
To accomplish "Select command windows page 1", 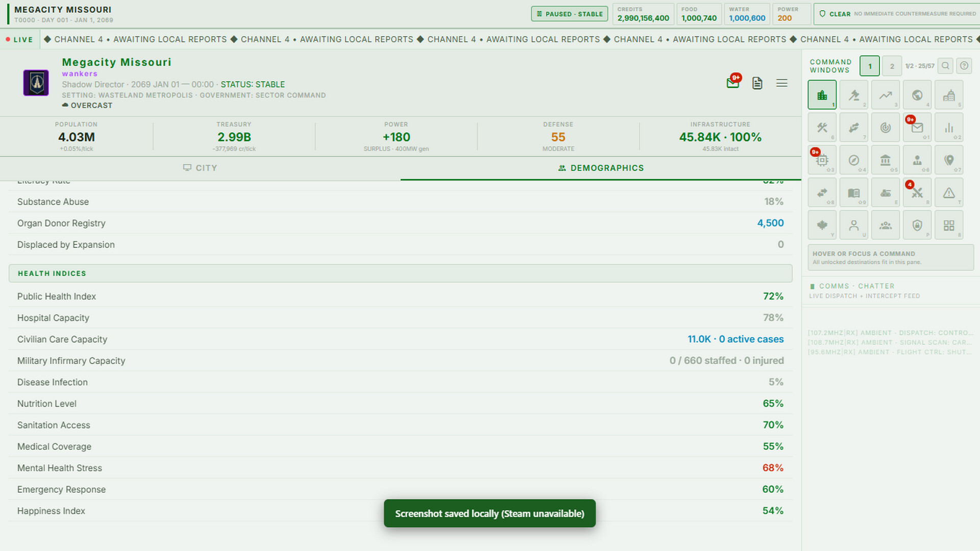I will pyautogui.click(x=870, y=66).
